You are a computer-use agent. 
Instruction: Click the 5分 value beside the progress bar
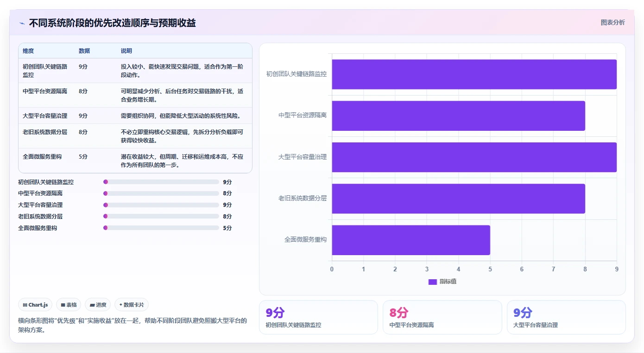[227, 228]
